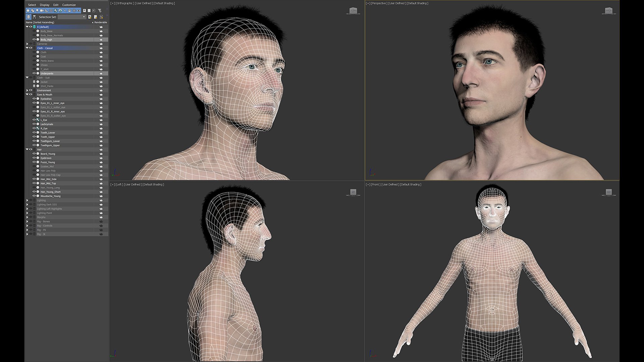Screen dimensions: 644x362
Task: Toggle renderable teapot for Rig - Bones
Action: pos(101,222)
